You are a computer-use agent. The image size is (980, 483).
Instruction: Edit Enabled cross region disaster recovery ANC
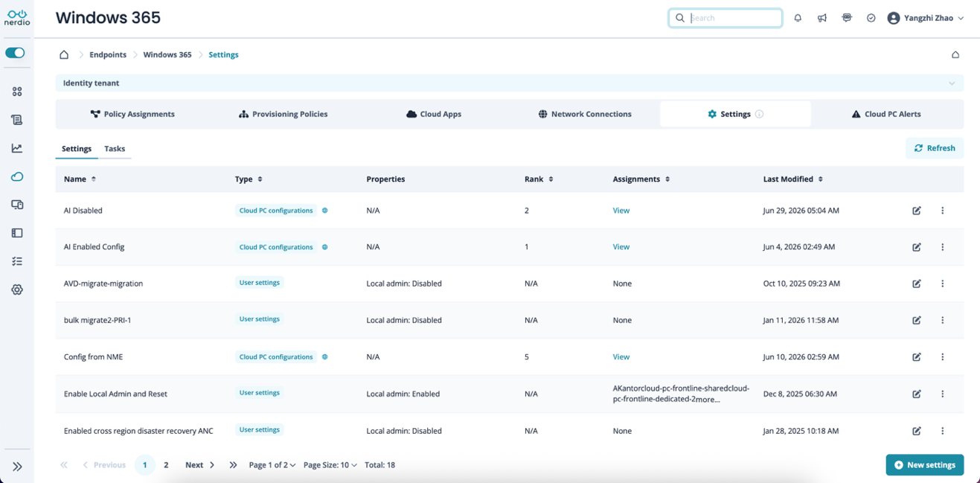point(917,431)
